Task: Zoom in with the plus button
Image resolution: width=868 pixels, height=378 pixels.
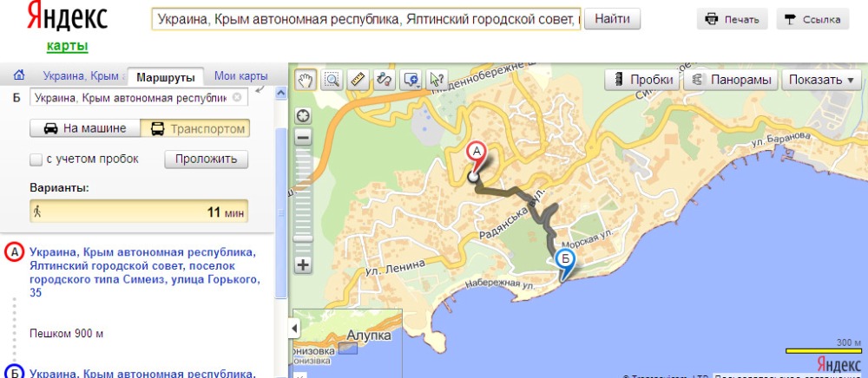Action: coord(303,265)
